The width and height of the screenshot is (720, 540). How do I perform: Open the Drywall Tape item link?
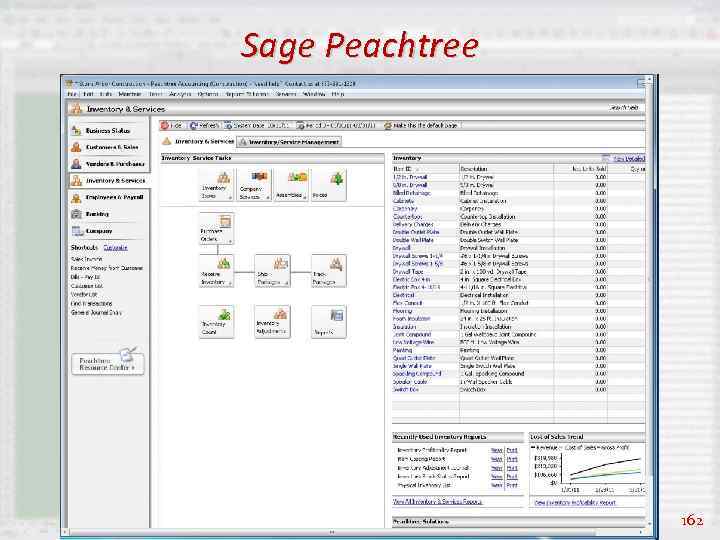[408, 272]
